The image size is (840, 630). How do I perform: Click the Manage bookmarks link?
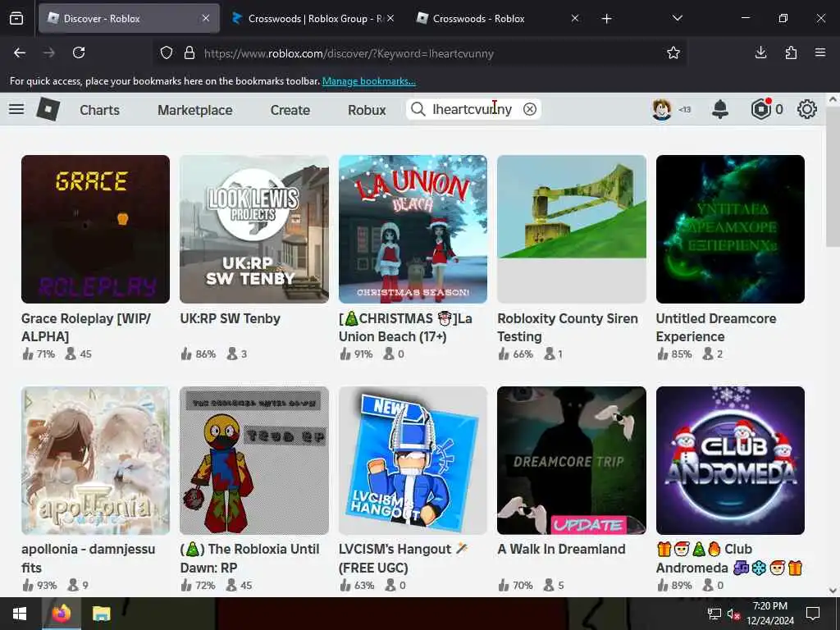coord(368,81)
